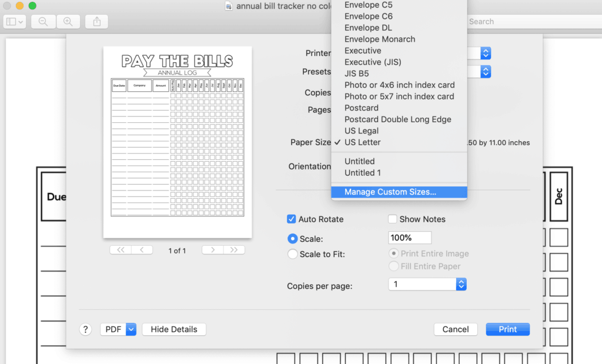Click the document icon in title bar
602x364 pixels.
(229, 6)
